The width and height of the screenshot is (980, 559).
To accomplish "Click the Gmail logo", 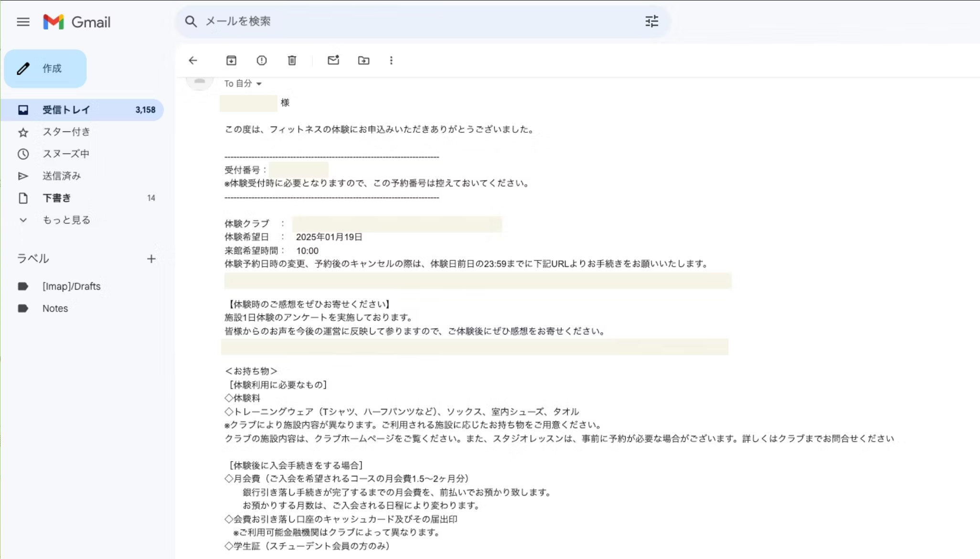I will tap(77, 22).
